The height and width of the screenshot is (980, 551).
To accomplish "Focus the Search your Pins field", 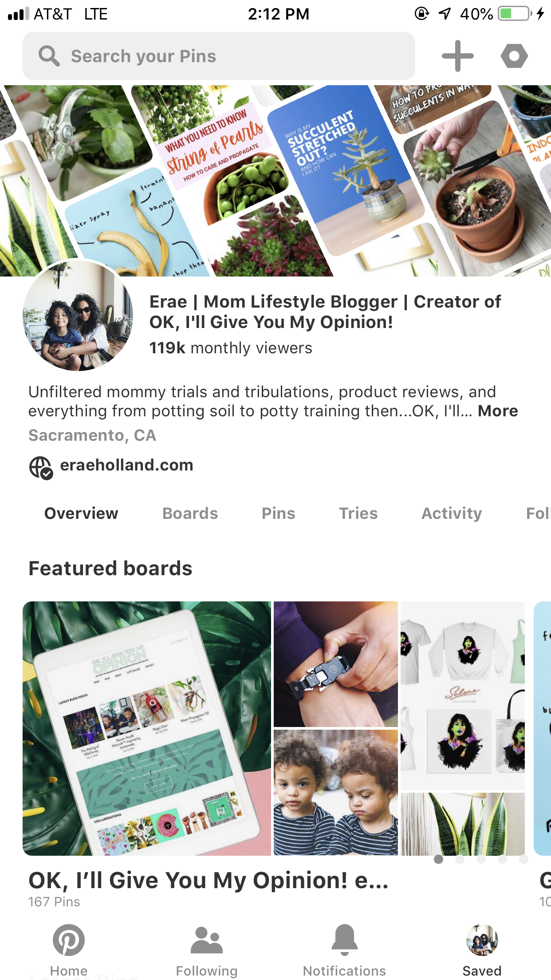I will [219, 56].
